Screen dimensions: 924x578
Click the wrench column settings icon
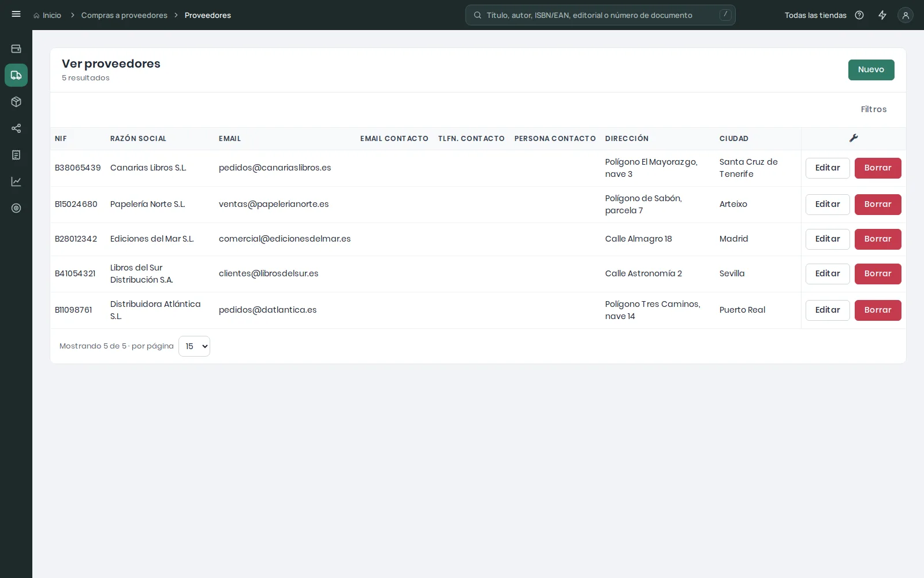(x=854, y=138)
